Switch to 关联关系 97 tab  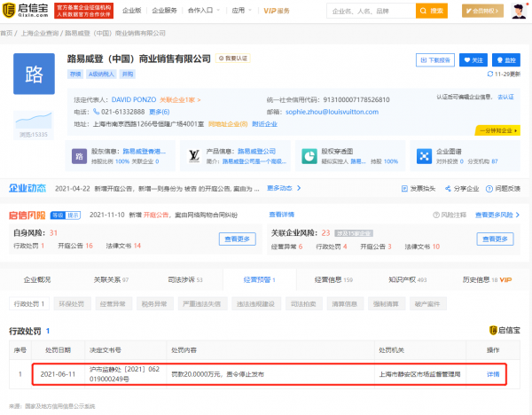point(111,279)
